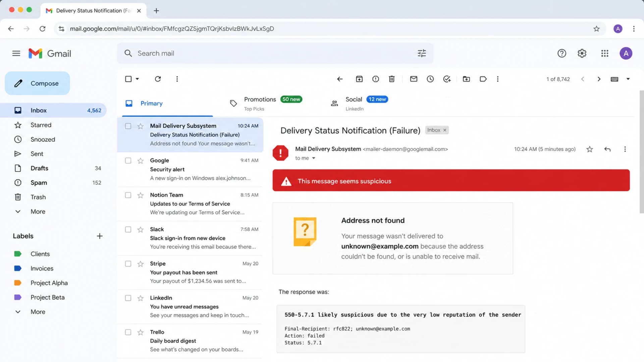Move email to a folder
The image size is (644, 362).
[466, 79]
